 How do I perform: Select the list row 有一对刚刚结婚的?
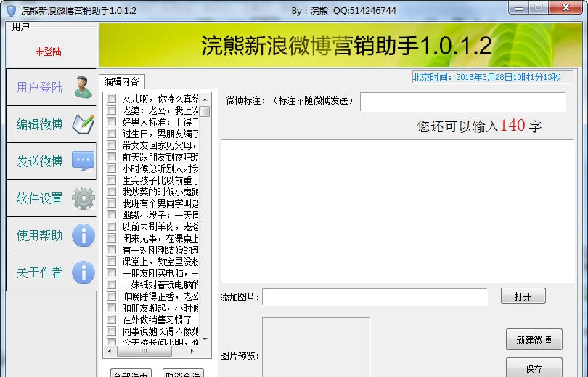(x=160, y=249)
